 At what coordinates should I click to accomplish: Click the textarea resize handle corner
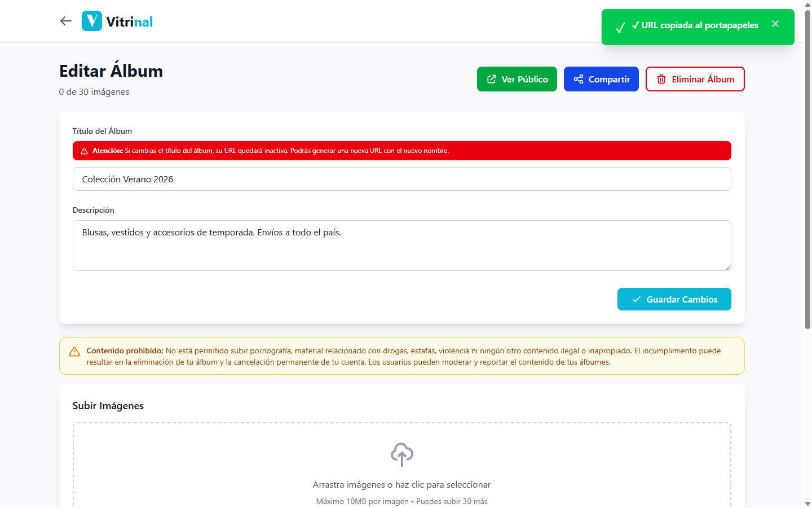728,268
